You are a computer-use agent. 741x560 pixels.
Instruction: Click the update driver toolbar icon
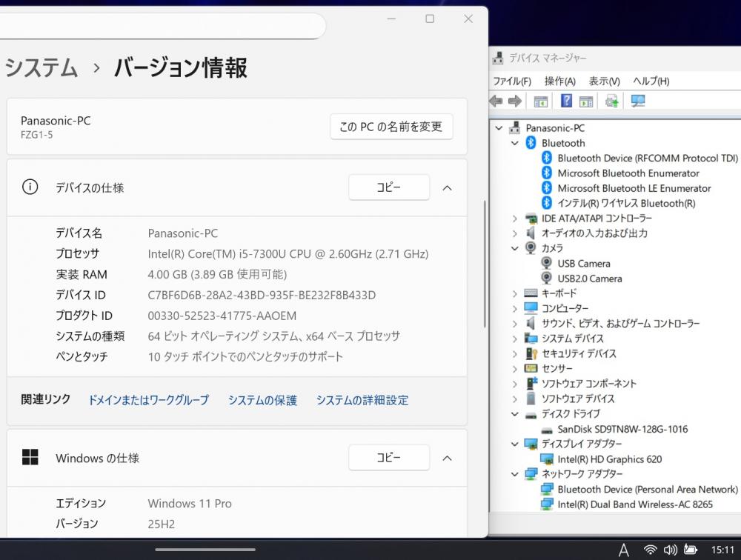[612, 101]
